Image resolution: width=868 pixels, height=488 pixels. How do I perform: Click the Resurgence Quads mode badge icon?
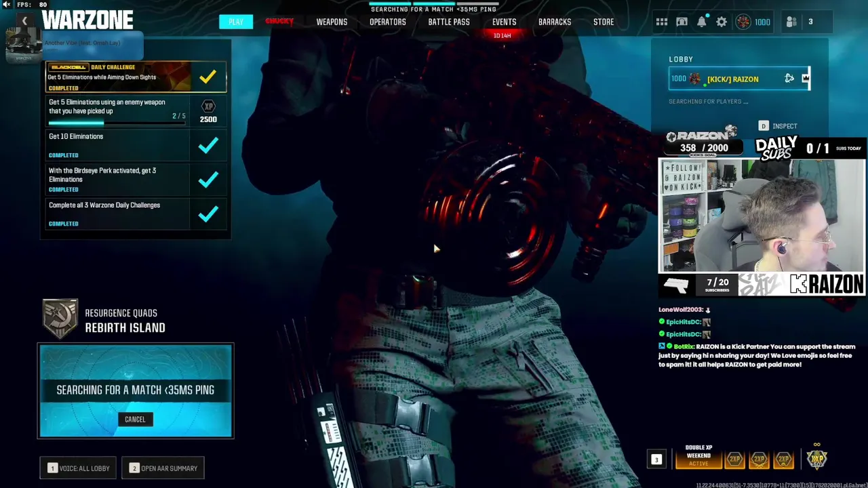pos(60,319)
